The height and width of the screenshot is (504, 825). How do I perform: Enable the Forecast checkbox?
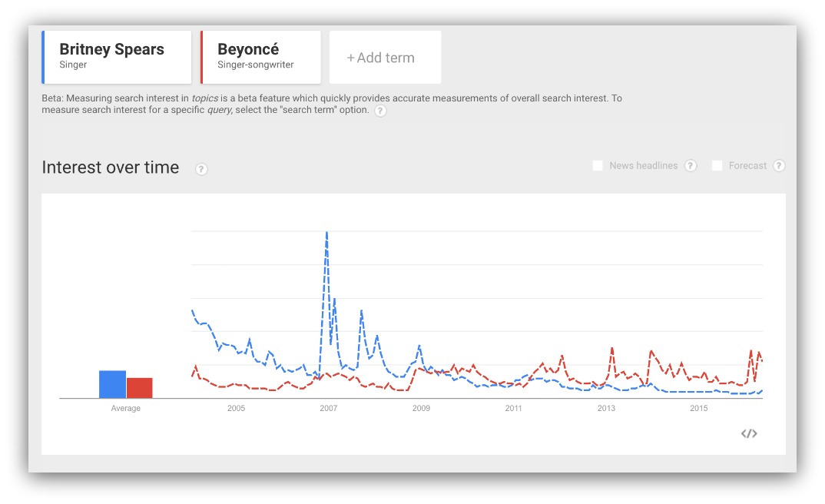tap(717, 166)
